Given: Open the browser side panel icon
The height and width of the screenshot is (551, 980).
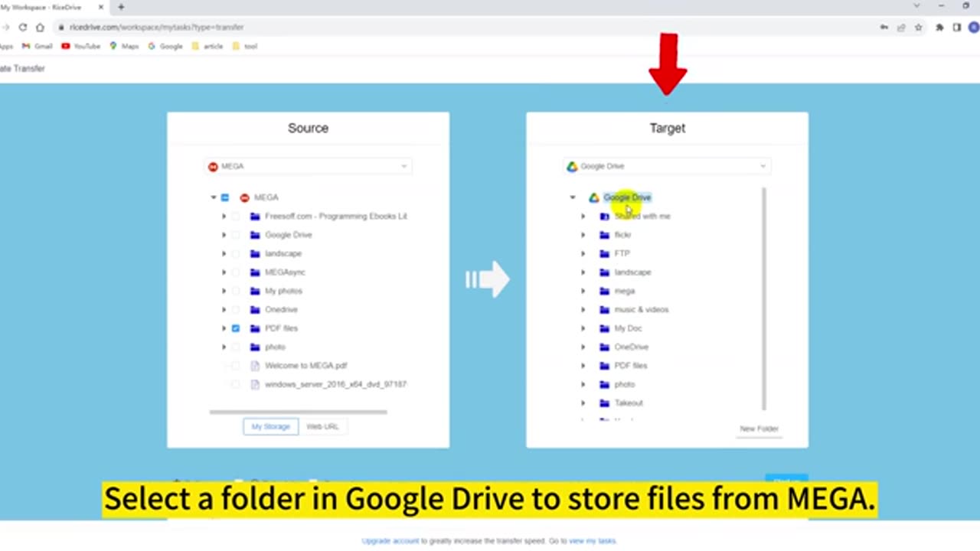Looking at the screenshot, I should pyautogui.click(x=957, y=27).
